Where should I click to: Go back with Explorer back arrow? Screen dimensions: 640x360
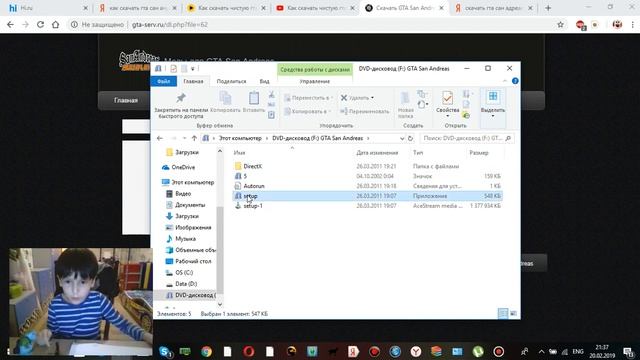coord(160,138)
